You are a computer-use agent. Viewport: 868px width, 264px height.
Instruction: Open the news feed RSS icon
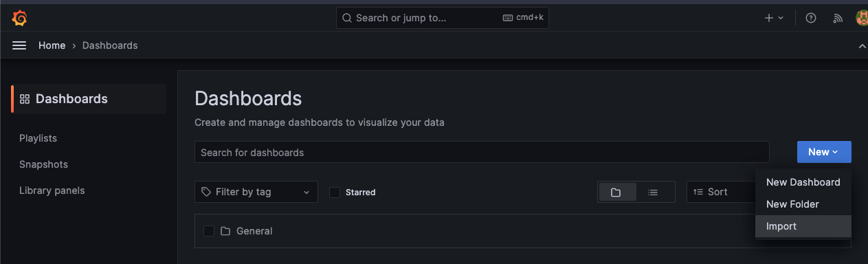[x=838, y=18]
